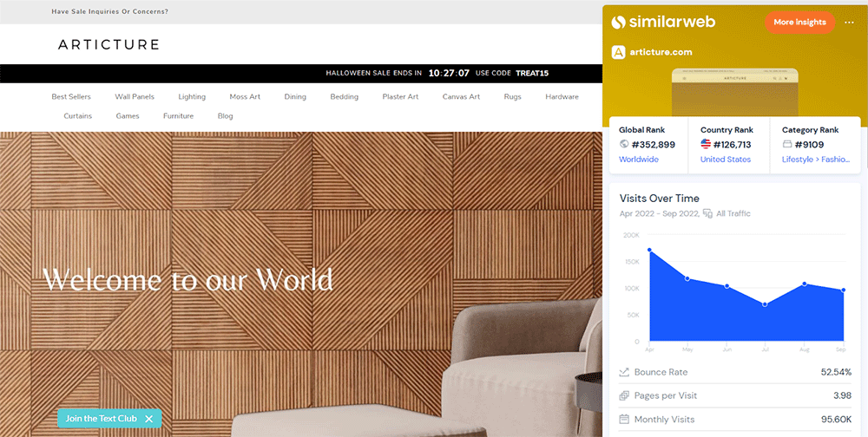Click the April data point on chart

[649, 251]
